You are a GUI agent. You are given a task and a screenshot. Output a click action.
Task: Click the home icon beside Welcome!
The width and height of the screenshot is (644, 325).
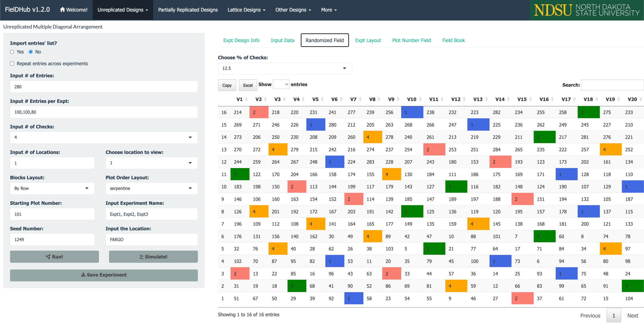[62, 10]
